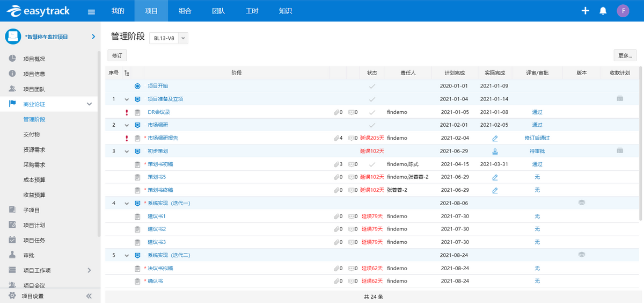Image resolution: width=644 pixels, height=303 pixels.
Task: Click the easytrack logo
Action: [x=38, y=11]
